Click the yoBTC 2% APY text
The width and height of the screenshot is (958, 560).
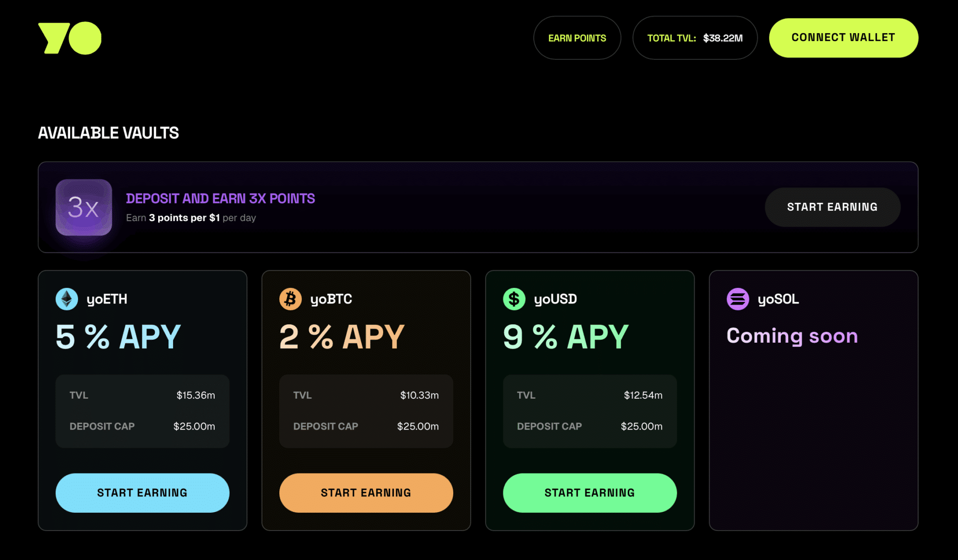[341, 337]
